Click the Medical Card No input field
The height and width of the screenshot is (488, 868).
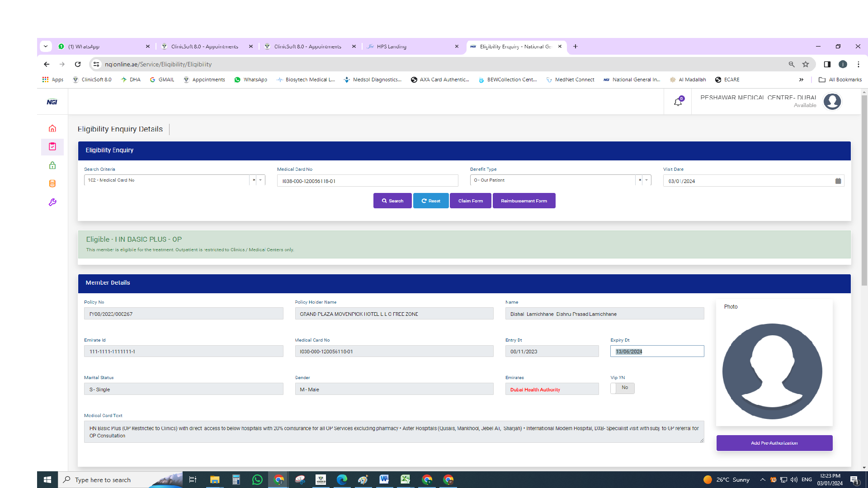point(367,181)
